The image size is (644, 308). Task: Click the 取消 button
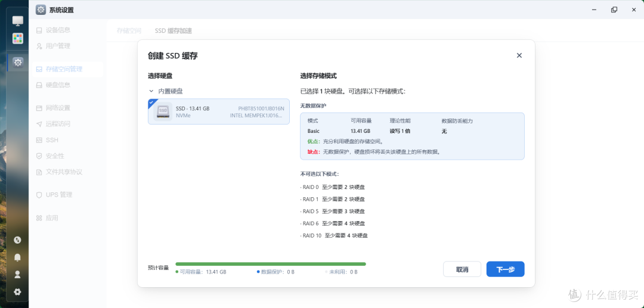click(462, 269)
